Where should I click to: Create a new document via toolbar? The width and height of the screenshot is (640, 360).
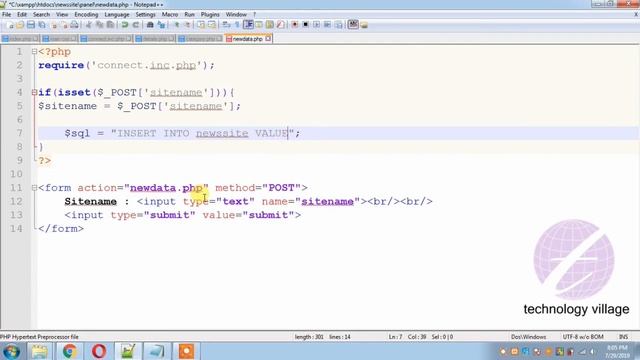11,25
